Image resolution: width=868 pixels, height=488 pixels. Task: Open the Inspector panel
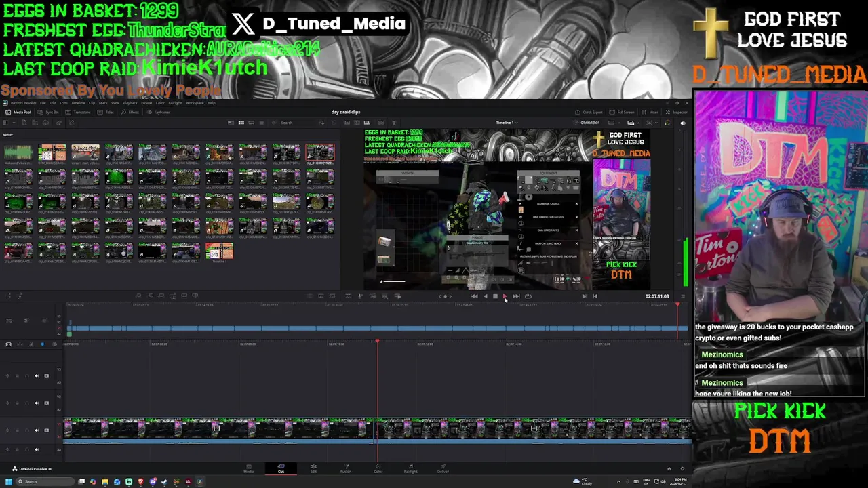pos(676,112)
